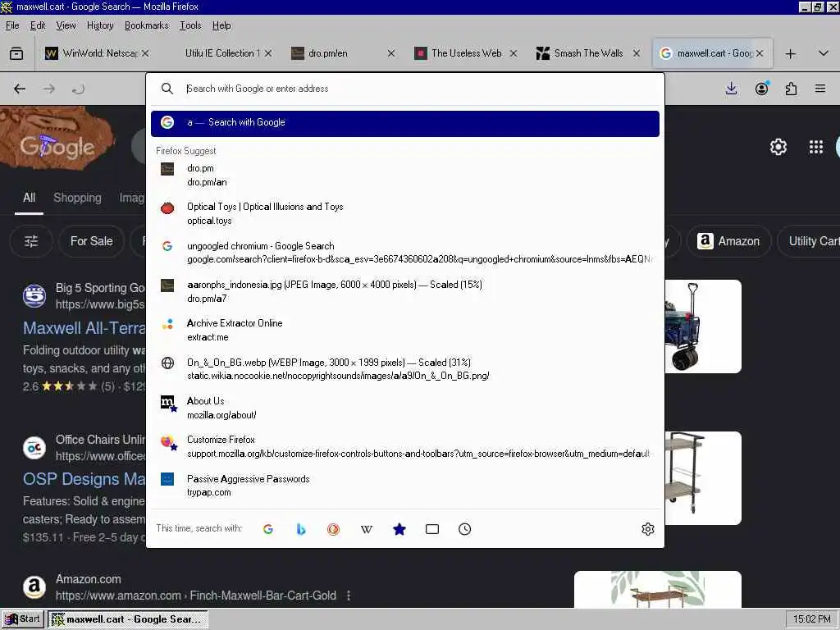Open the Firefox account icon
840x630 pixels.
coord(761,89)
